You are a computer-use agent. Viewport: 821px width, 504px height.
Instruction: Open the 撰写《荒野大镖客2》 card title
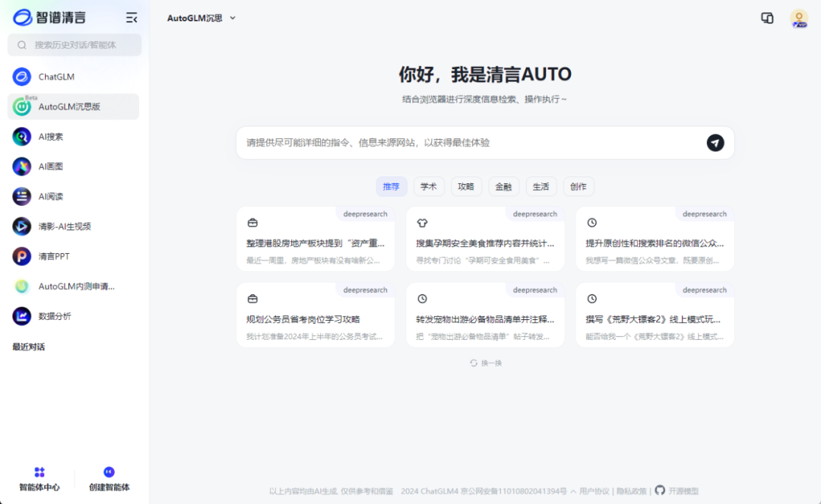tap(653, 319)
